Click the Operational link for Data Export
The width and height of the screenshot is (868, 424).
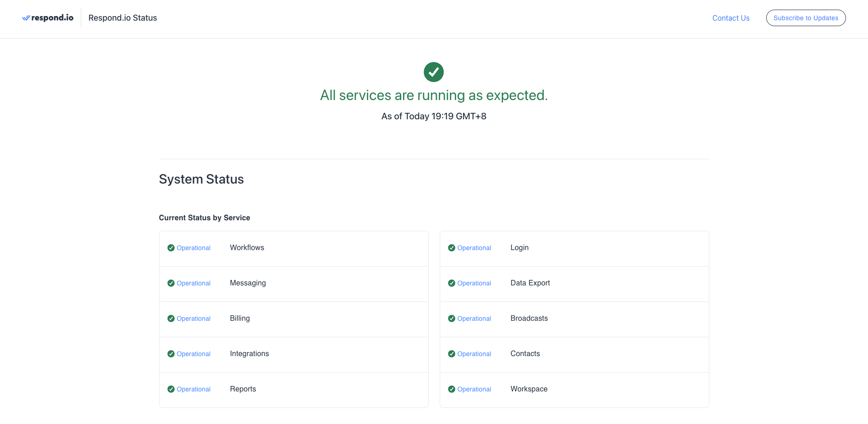(x=474, y=283)
